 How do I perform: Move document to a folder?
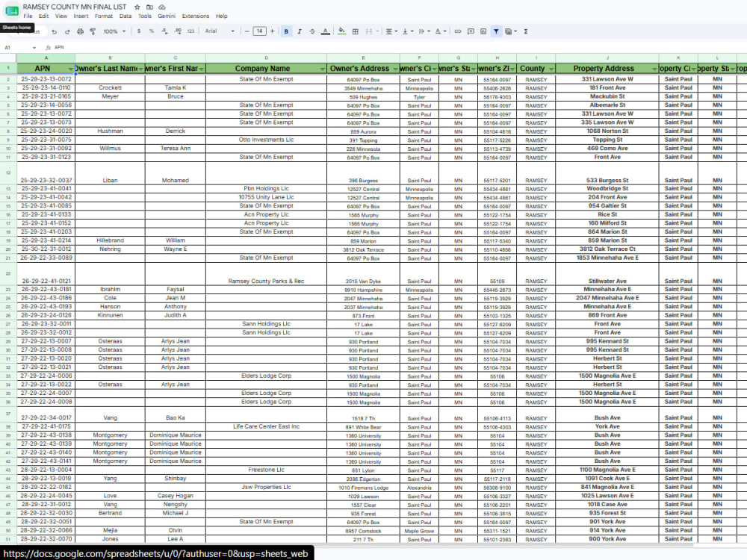pyautogui.click(x=149, y=7)
